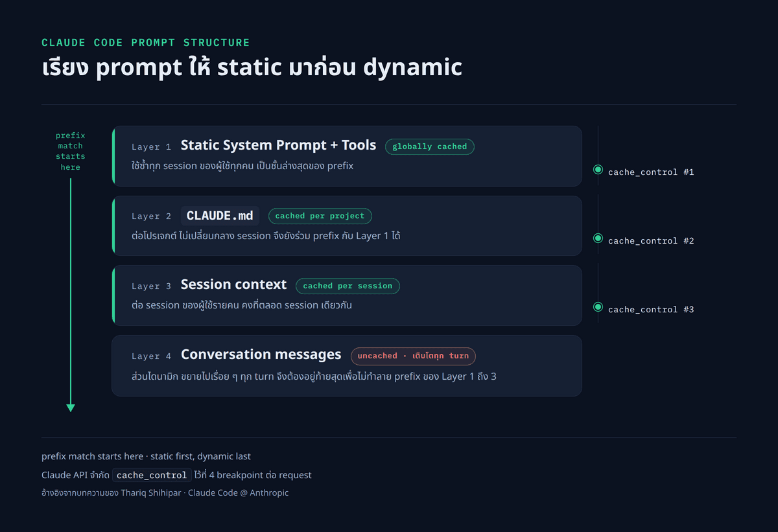Click Layer 4 description starting 'ส่วนไดนามิก'
Image resolution: width=778 pixels, height=532 pixels.
click(314, 376)
